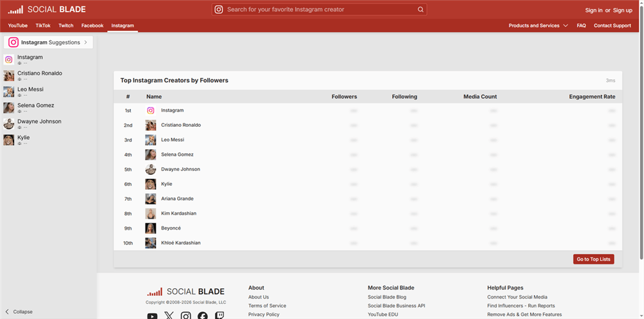Open Contact Support in header
The image size is (644, 319).
pos(612,26)
